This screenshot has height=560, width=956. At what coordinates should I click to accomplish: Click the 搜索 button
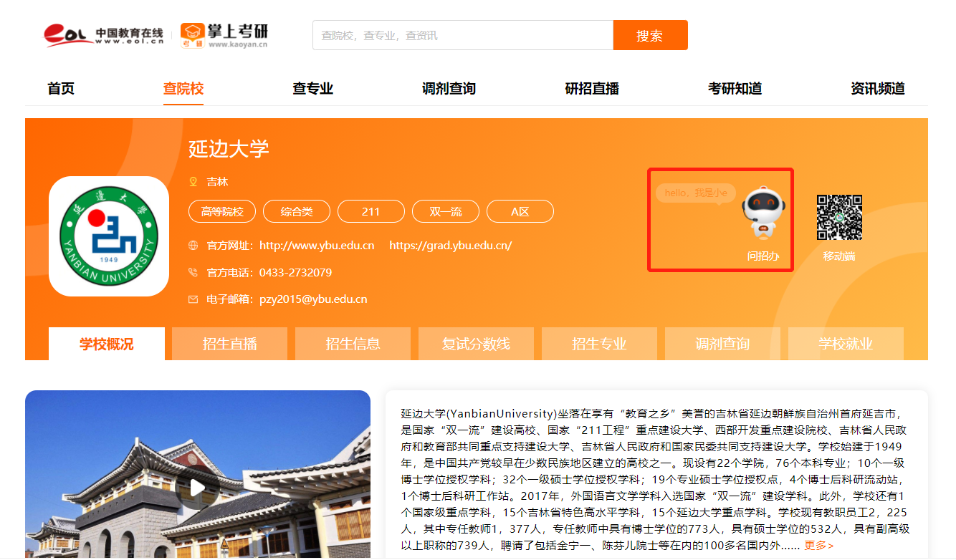pyautogui.click(x=650, y=35)
